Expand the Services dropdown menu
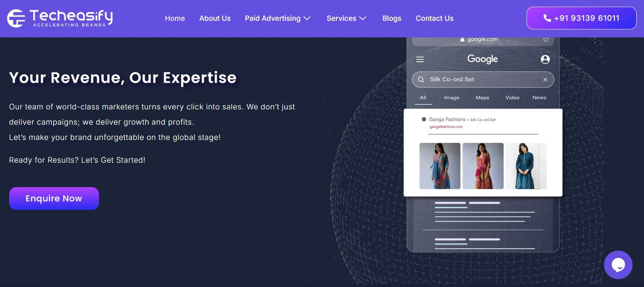644x287 pixels. 346,19
